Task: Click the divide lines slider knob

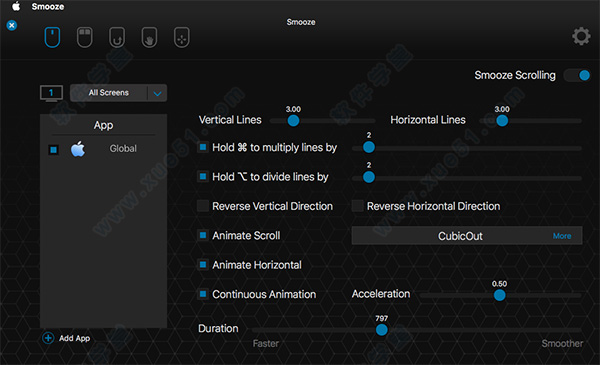Action: [368, 177]
